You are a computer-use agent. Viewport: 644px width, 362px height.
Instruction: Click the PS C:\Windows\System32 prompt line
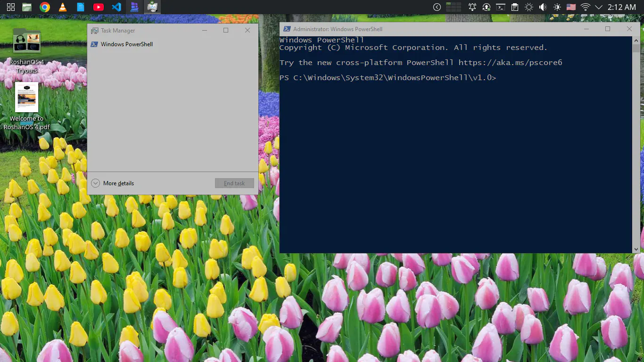[388, 78]
